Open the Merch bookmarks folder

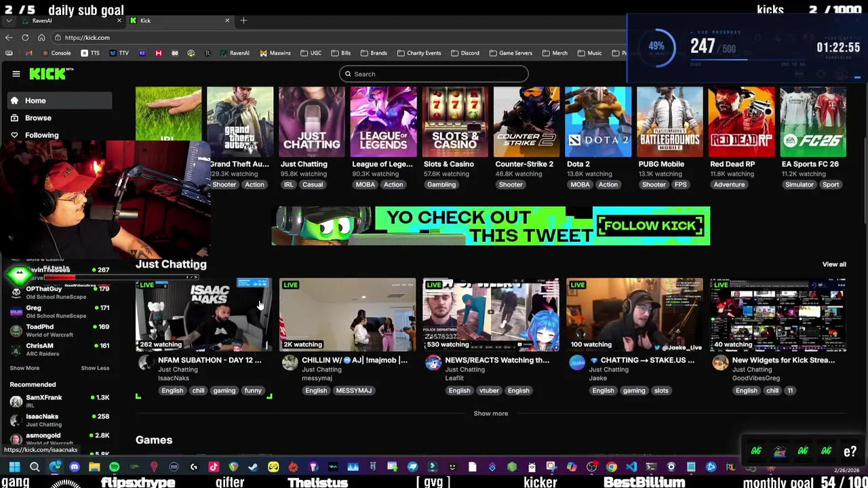[555, 53]
